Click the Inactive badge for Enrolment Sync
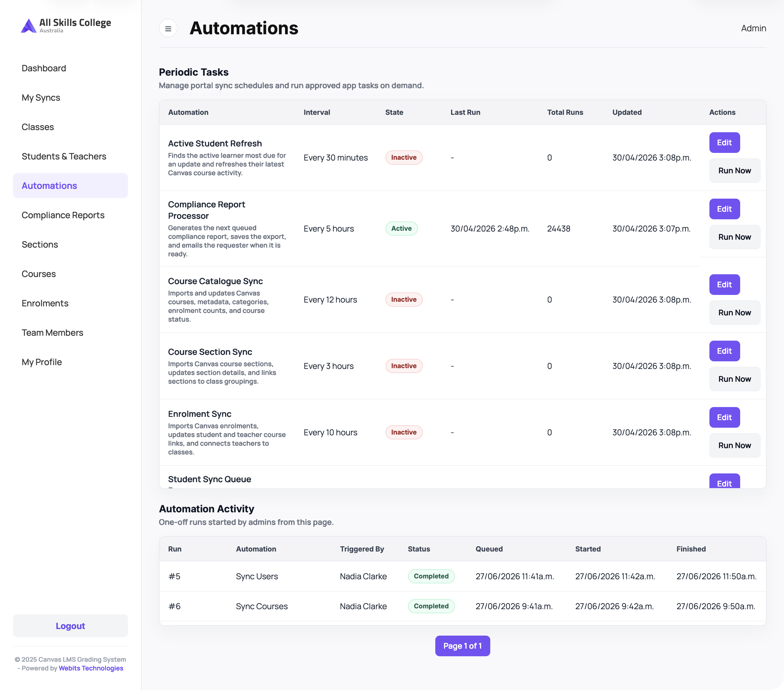784x690 pixels. [x=403, y=432]
